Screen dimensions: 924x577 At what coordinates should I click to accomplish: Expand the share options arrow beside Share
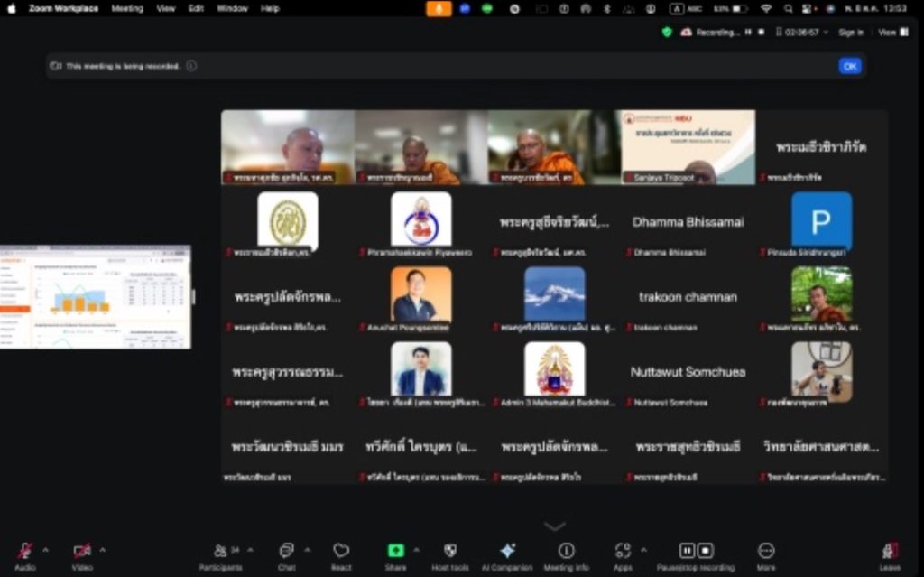point(416,549)
